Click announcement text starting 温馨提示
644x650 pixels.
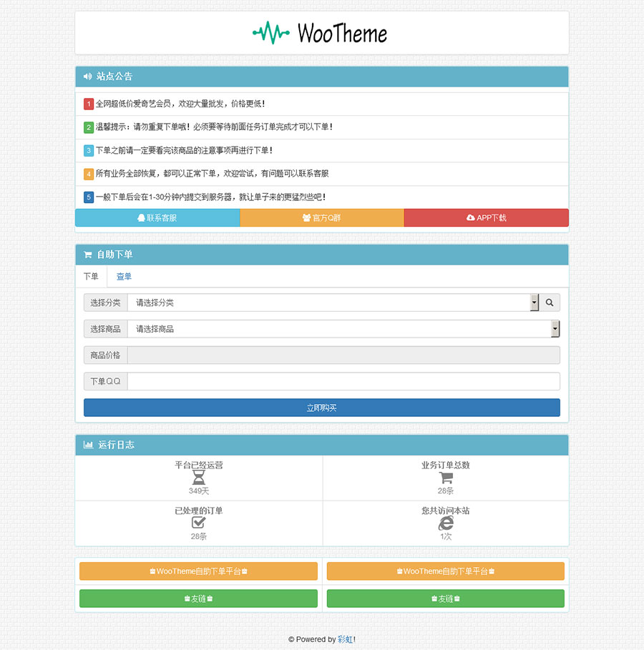[214, 127]
